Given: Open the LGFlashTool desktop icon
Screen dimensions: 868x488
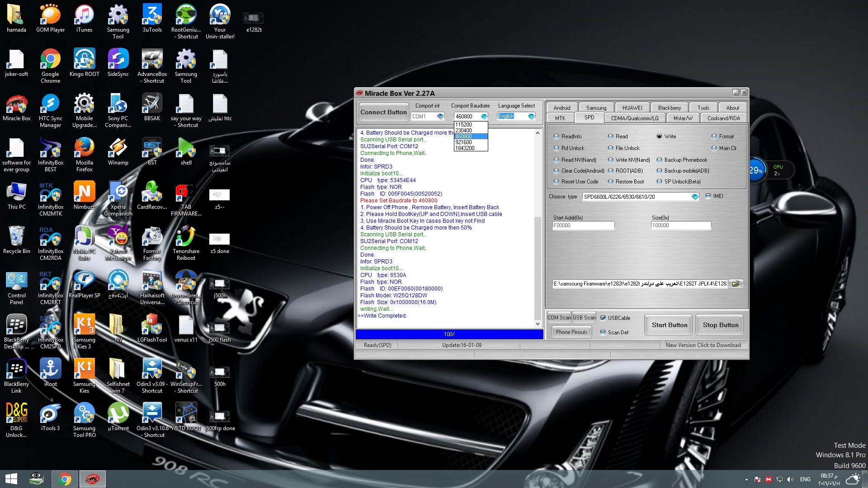Looking at the screenshot, I should (x=152, y=329).
